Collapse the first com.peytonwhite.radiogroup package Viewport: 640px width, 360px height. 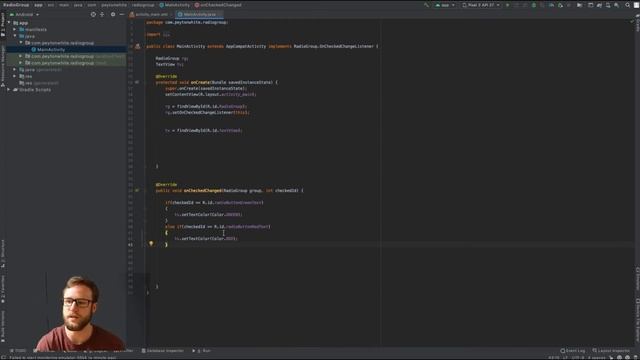(x=21, y=42)
